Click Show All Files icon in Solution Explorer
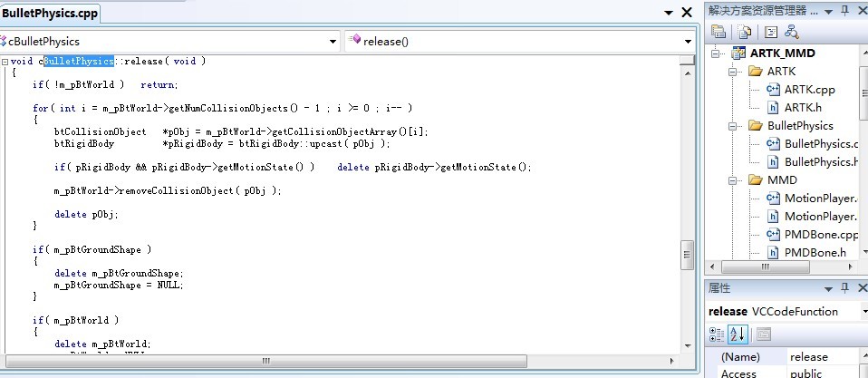This screenshot has height=378, width=868. [745, 32]
